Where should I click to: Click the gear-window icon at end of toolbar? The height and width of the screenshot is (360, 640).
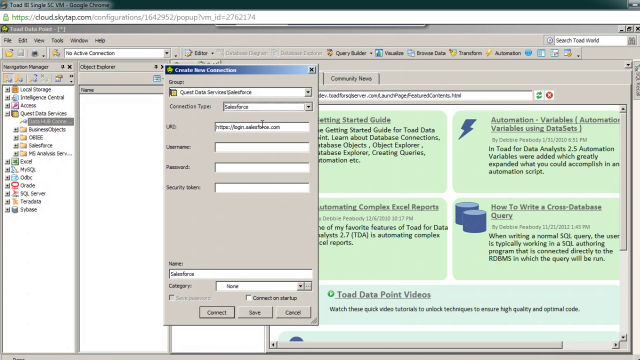[568, 53]
